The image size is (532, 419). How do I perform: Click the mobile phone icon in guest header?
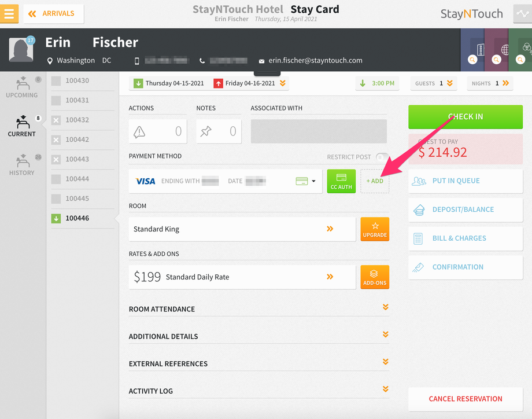136,61
